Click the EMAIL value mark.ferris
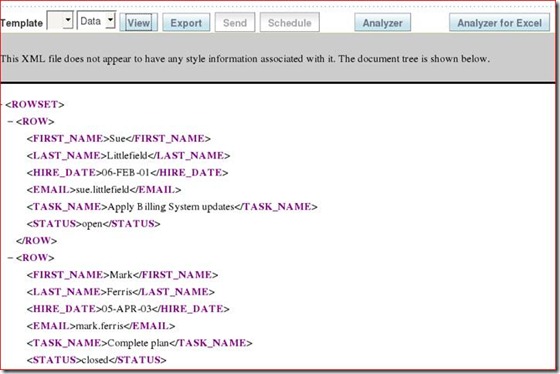The width and height of the screenshot is (560, 374). click(x=100, y=326)
